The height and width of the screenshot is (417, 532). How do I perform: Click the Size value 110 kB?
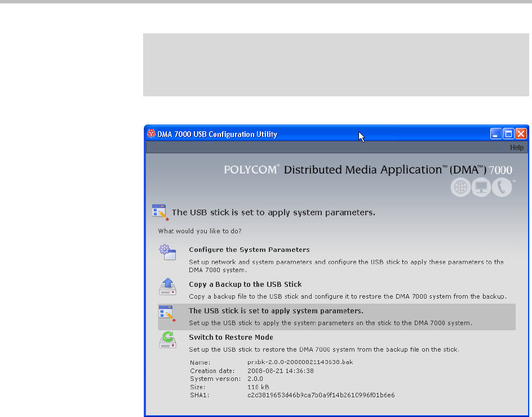(x=258, y=387)
